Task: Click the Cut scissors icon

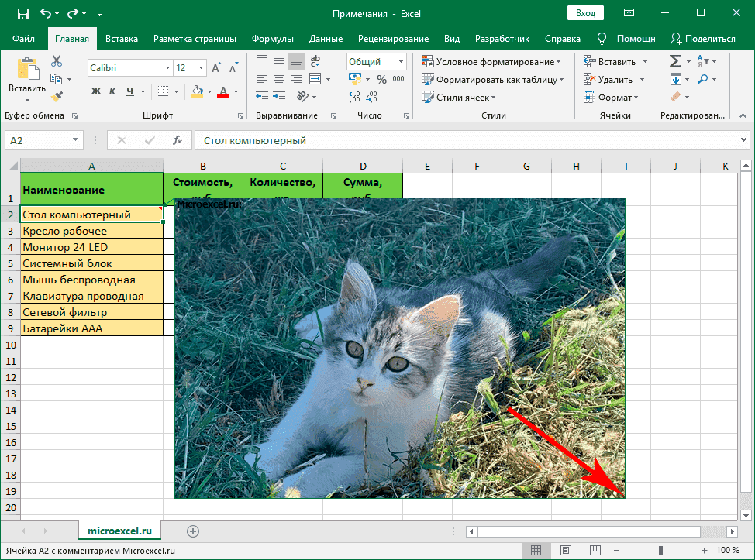Action: pos(57,62)
